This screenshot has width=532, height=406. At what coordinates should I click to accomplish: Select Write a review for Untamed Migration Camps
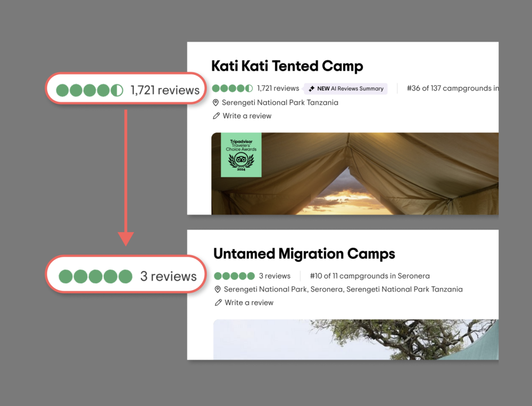click(249, 302)
